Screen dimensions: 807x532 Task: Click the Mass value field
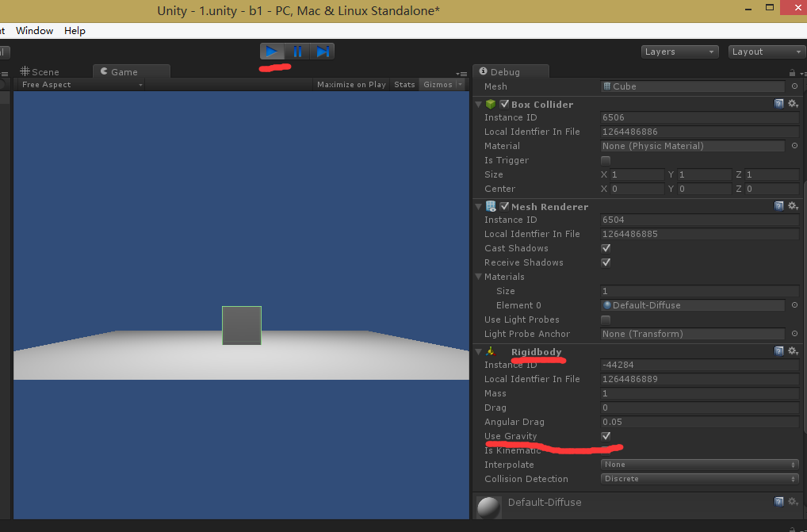(x=699, y=393)
